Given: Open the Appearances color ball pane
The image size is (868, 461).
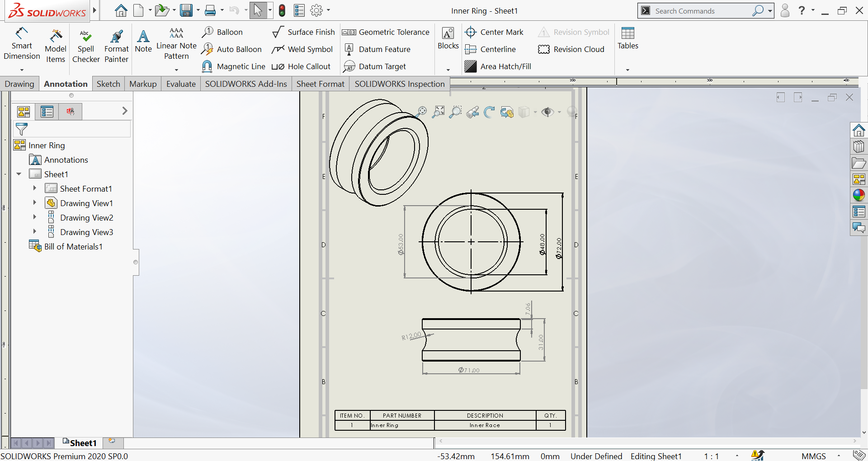Looking at the screenshot, I should click(859, 195).
